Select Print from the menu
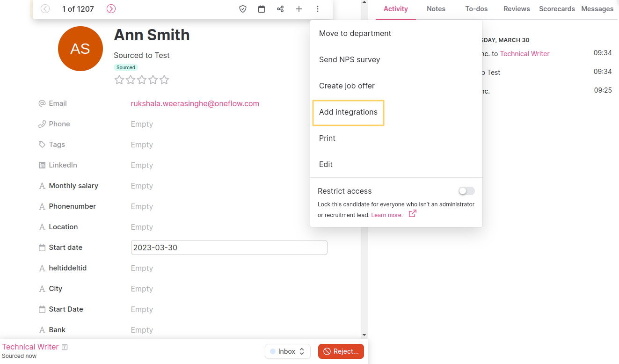Screen dimensions: 619x364 click(327, 138)
